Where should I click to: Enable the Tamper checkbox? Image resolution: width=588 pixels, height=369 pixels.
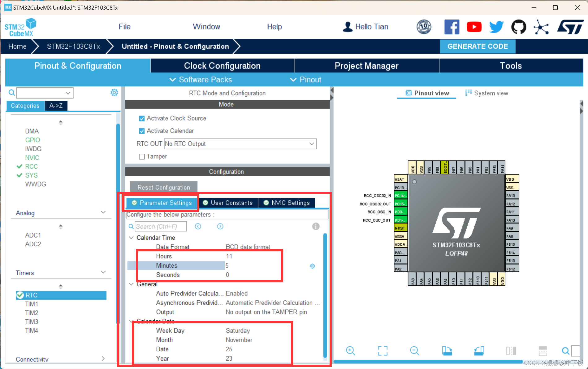click(142, 156)
